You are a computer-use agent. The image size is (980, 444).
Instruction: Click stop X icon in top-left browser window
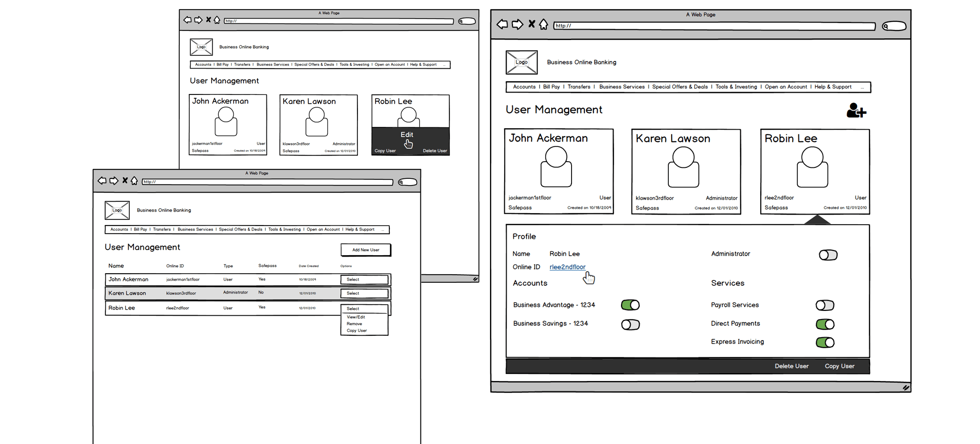click(208, 20)
